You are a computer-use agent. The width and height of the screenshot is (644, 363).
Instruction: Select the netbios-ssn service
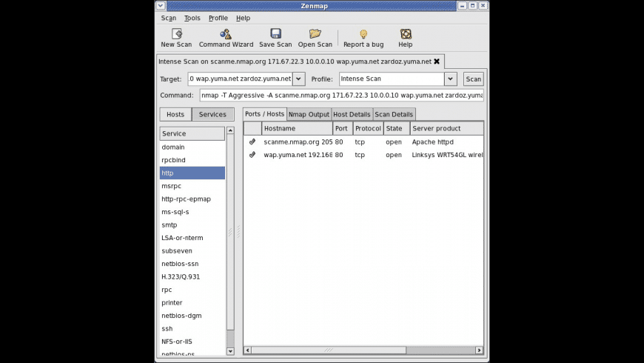(x=192, y=264)
